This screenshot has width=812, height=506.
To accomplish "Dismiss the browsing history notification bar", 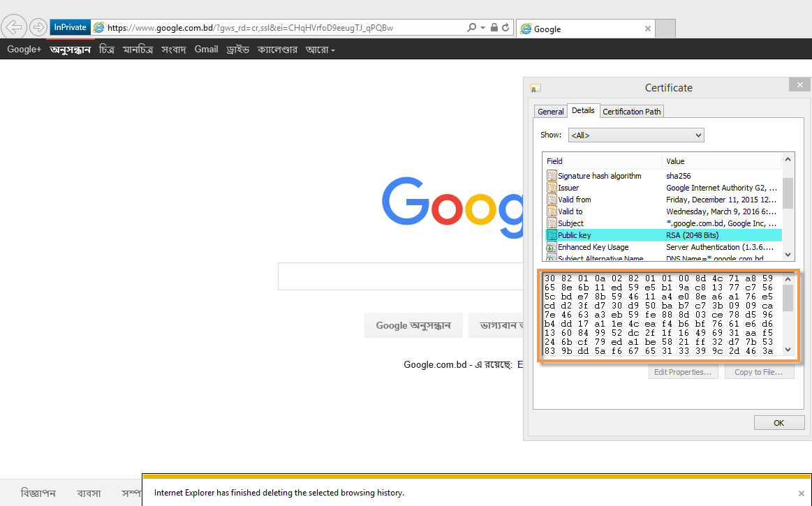I will click(x=801, y=493).
